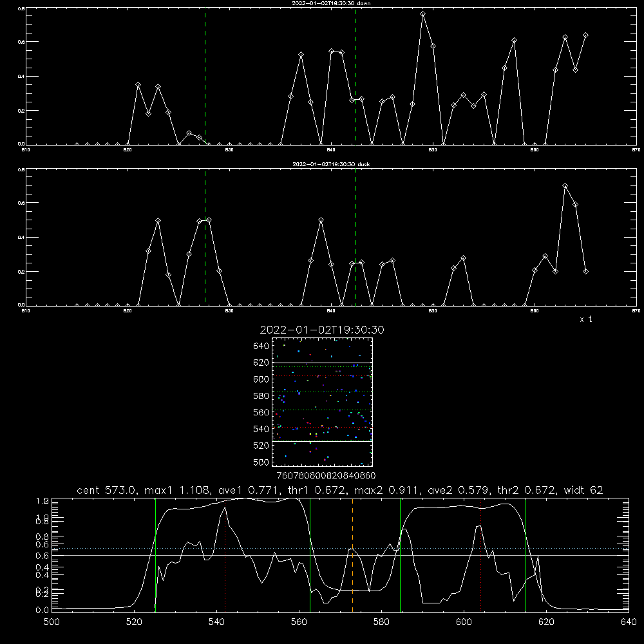Click the '500' tick label on the bottom plot x-axis
Image resolution: width=644 pixels, height=644 pixels.
click(x=52, y=622)
